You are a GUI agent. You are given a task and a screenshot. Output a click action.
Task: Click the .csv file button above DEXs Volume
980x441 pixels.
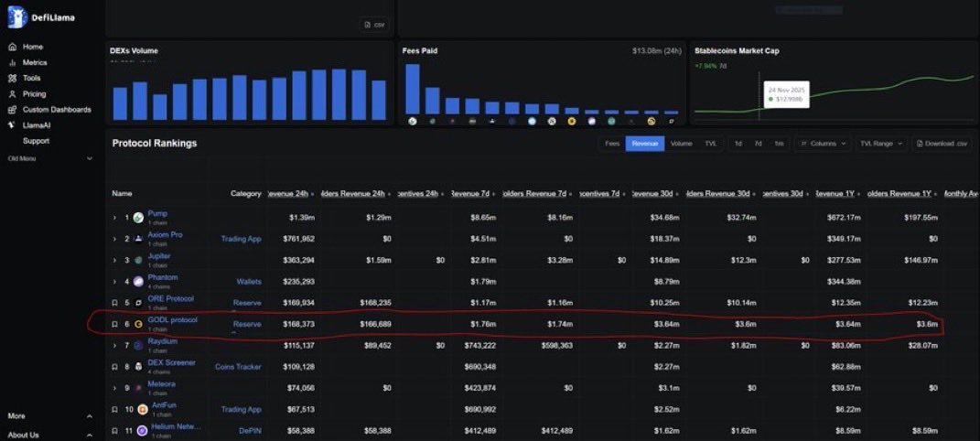[373, 25]
